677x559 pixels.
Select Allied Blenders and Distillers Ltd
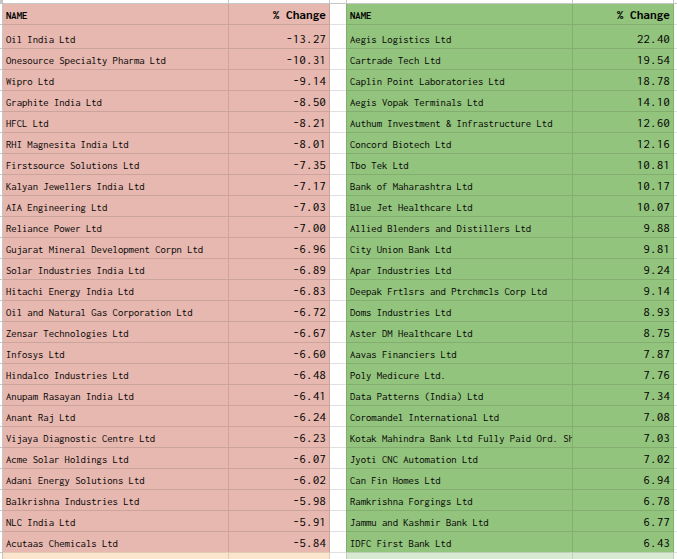(459, 229)
